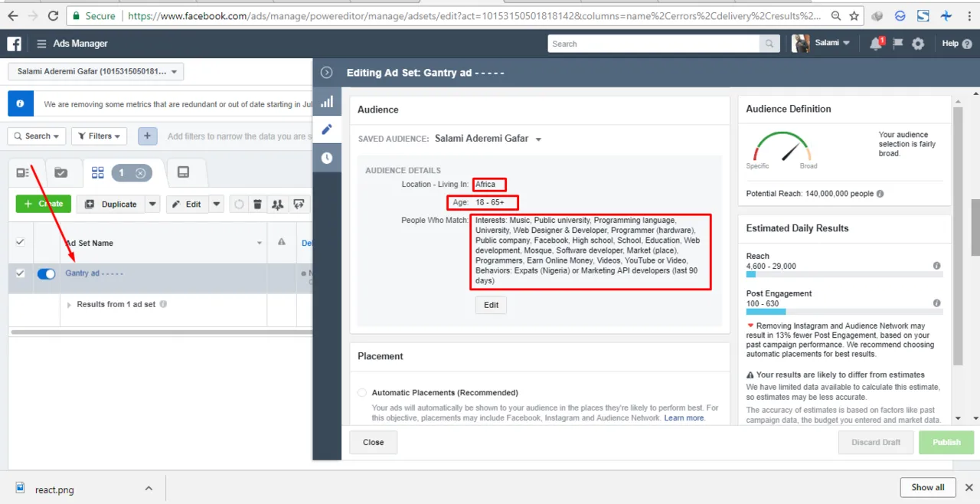The image size is (980, 504).
Task: Focus the Ads Manager search field
Action: coord(655,44)
